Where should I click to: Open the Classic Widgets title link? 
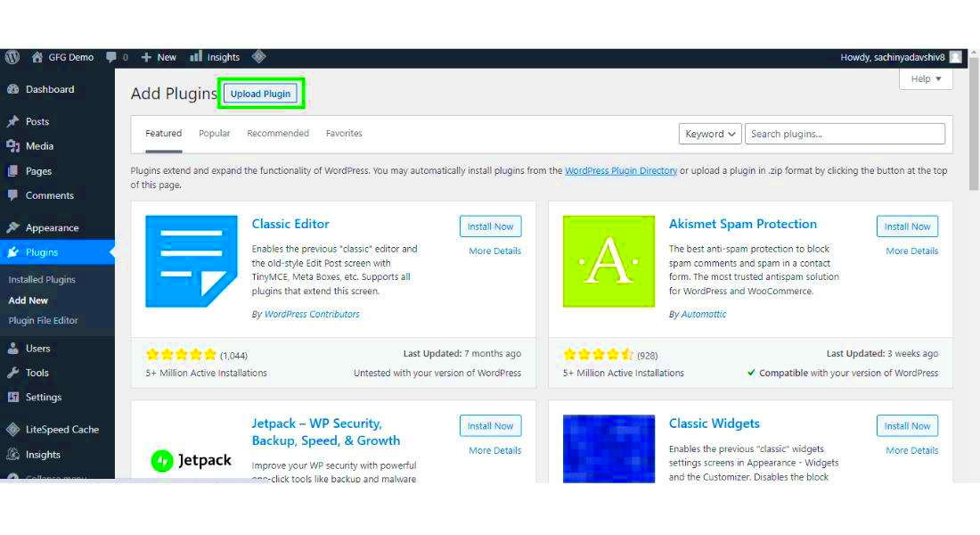(x=715, y=424)
